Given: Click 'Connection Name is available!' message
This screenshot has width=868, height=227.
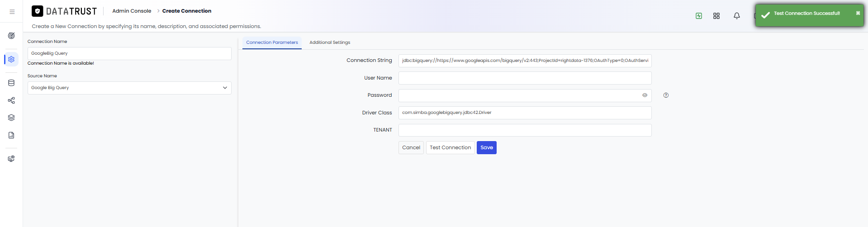Looking at the screenshot, I should pyautogui.click(x=61, y=63).
